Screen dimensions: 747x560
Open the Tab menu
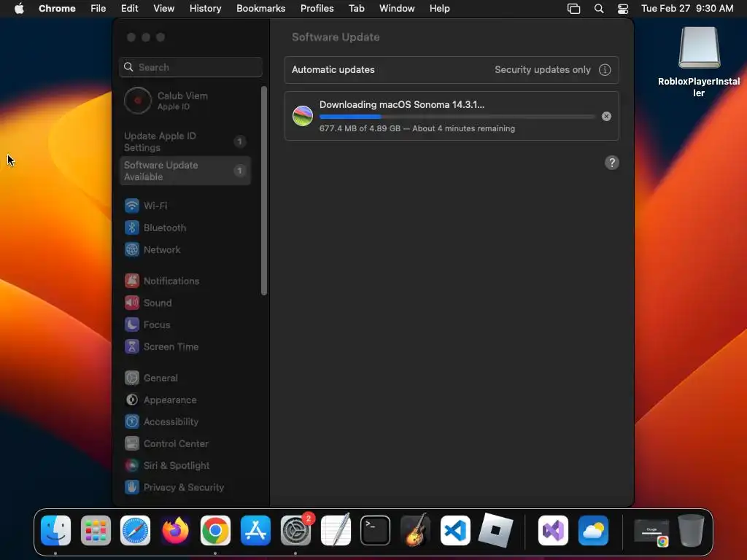click(356, 9)
